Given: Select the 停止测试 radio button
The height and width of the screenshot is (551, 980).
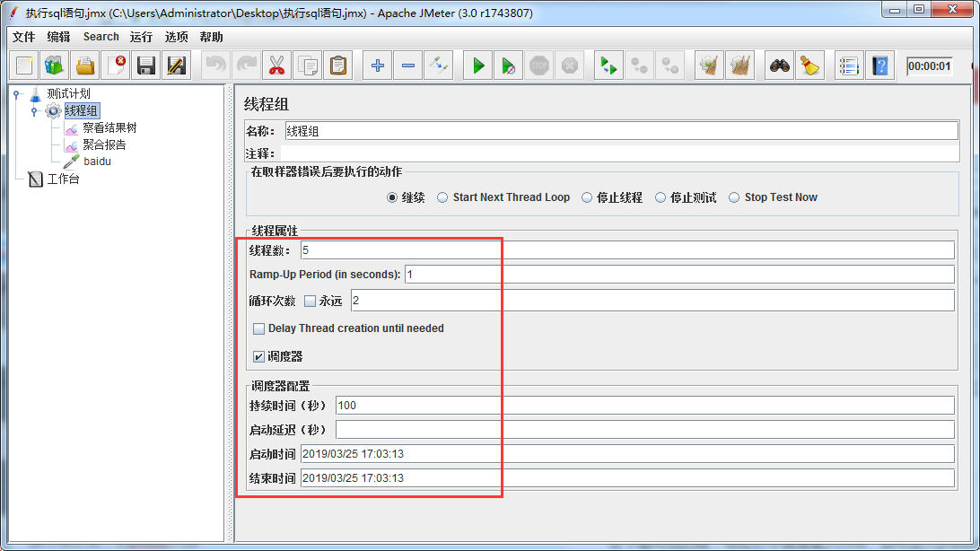Looking at the screenshot, I should (661, 197).
